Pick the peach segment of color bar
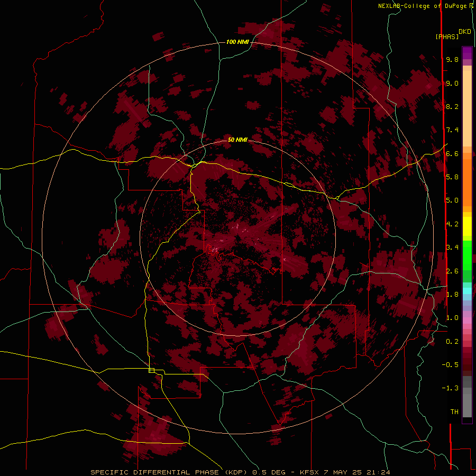The image size is (476, 476). pyautogui.click(x=467, y=108)
